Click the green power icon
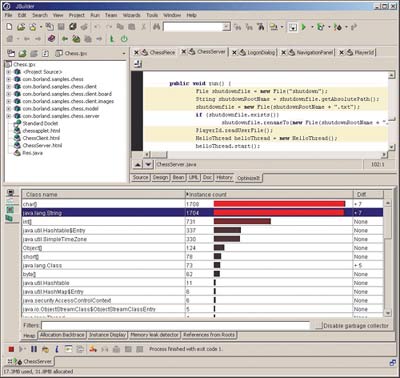 124,39
